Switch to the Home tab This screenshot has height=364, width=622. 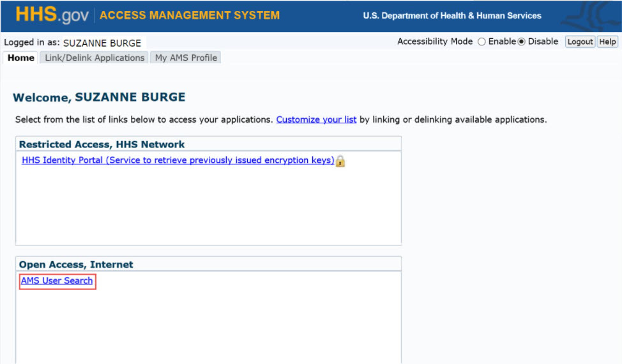(21, 57)
